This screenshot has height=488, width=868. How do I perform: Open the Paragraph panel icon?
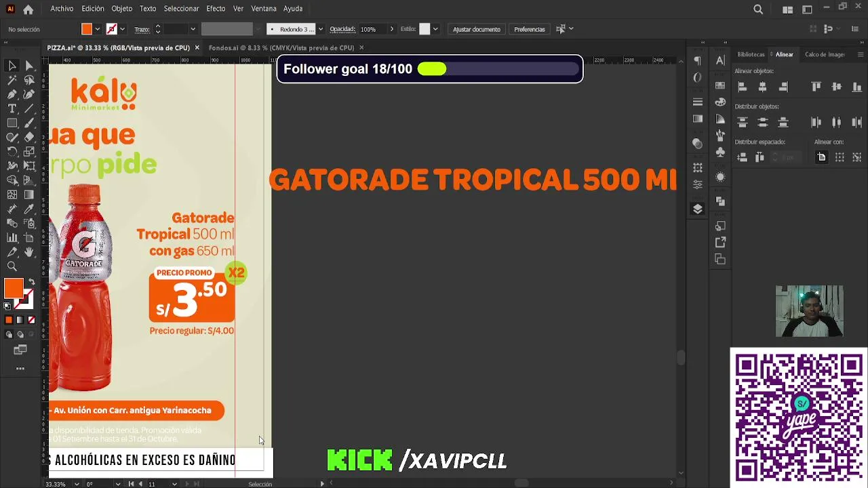(698, 61)
